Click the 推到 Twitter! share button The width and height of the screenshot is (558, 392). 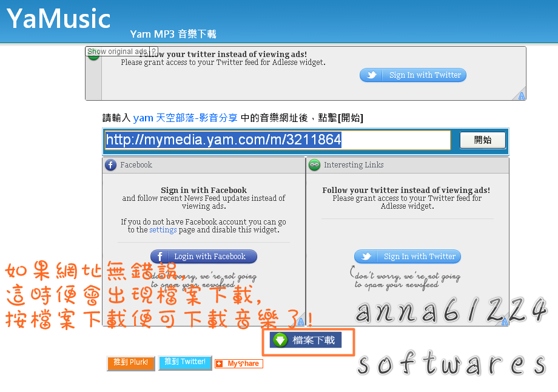coord(185,362)
